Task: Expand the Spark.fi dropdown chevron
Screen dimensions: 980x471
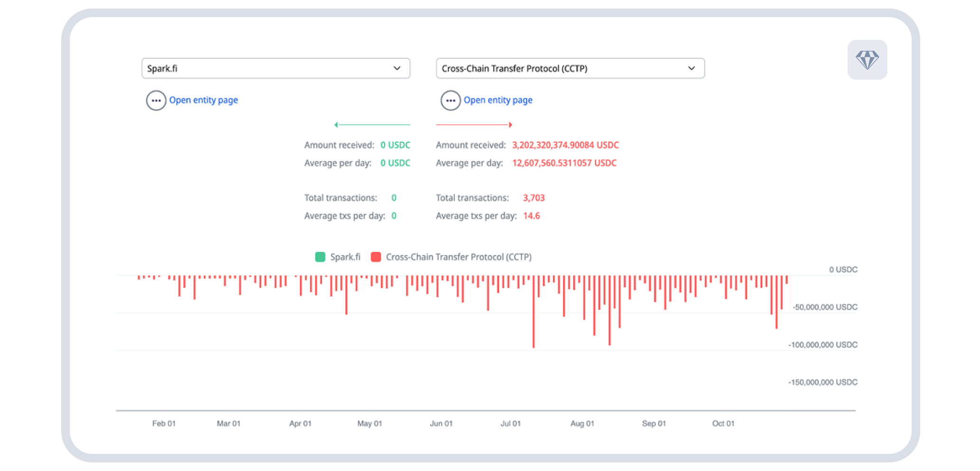Action: (x=397, y=68)
